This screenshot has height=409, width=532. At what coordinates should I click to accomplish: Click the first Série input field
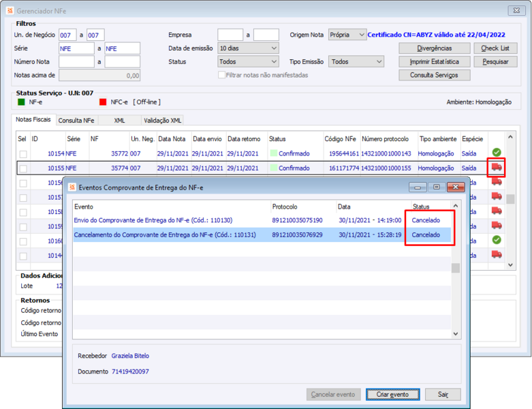(x=77, y=48)
